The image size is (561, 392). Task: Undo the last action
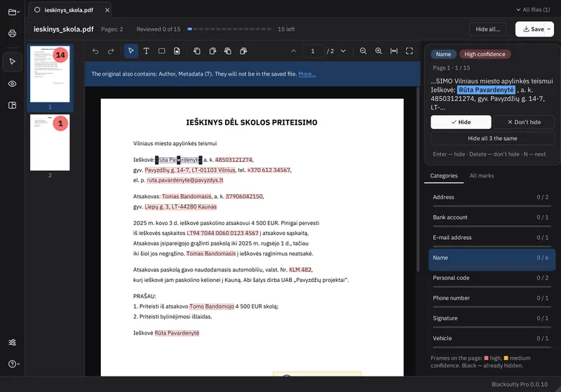[x=95, y=51]
